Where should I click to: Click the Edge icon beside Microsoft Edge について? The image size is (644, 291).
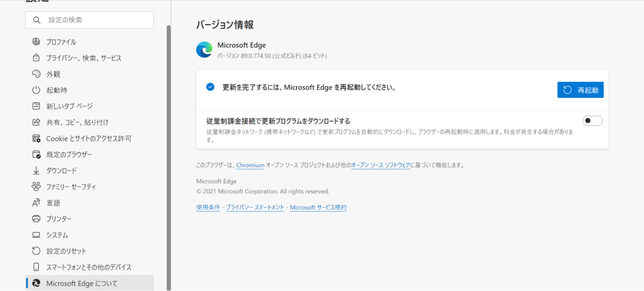tap(36, 283)
